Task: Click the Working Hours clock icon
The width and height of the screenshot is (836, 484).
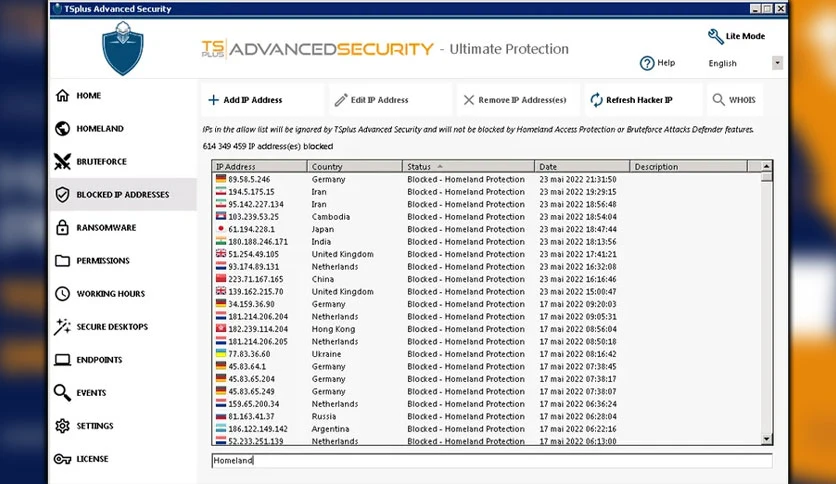Action: coord(62,294)
